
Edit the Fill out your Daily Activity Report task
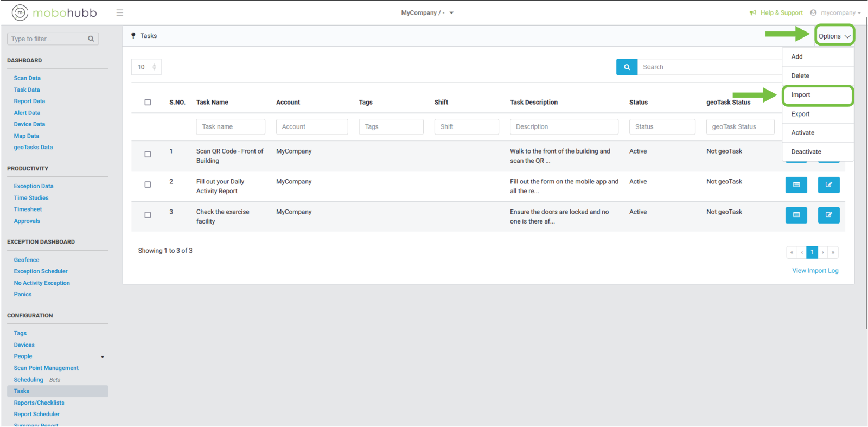tap(828, 185)
